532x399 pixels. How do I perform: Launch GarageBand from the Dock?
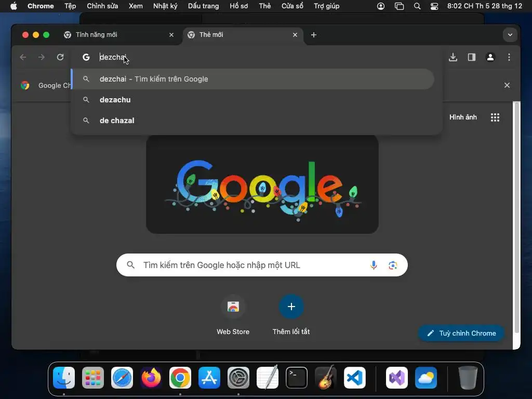click(326, 378)
